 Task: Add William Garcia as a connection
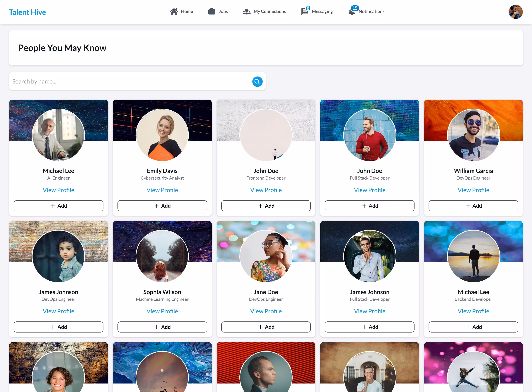pyautogui.click(x=473, y=206)
